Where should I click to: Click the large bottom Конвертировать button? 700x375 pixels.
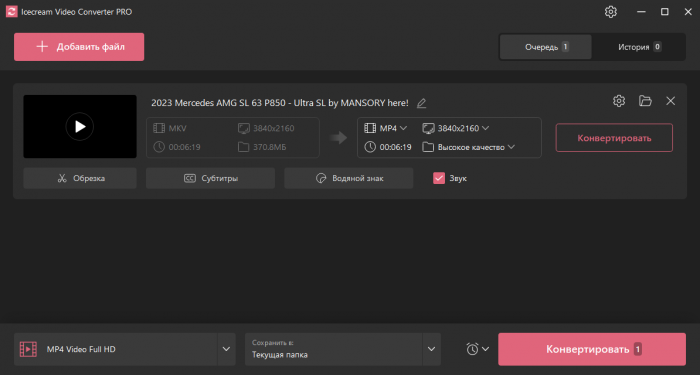pos(592,349)
